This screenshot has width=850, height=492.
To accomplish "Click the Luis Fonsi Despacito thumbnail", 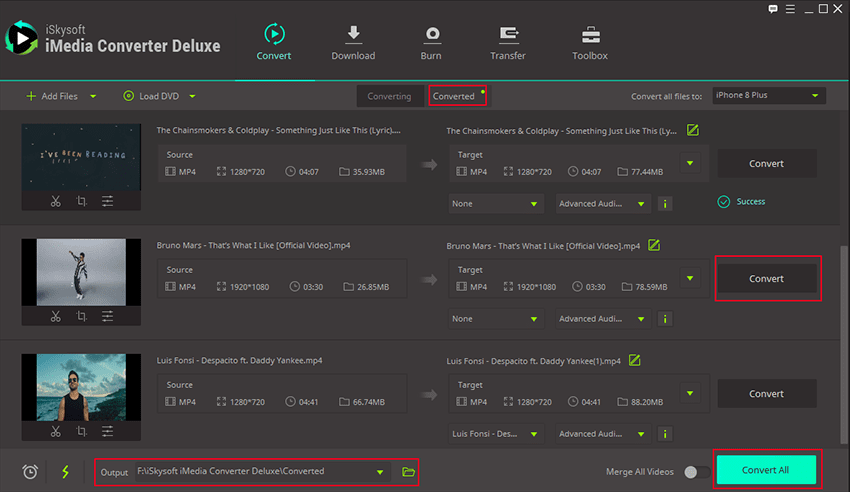I will pos(81,387).
